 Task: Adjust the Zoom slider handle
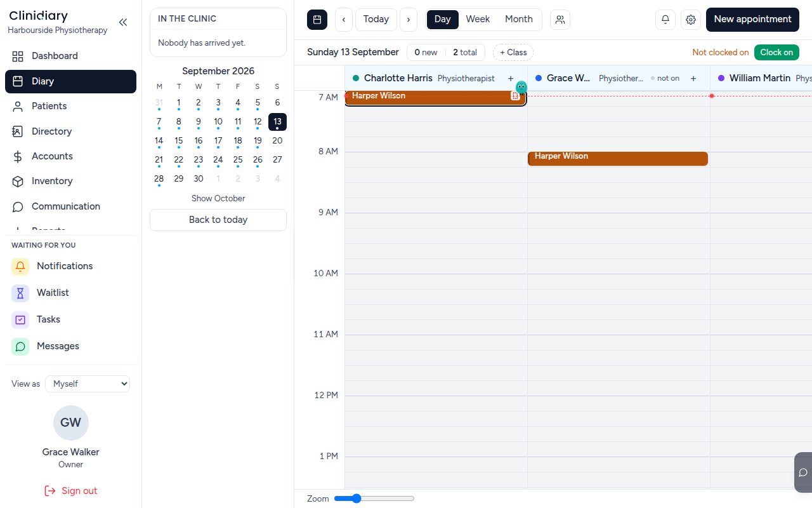[357, 498]
